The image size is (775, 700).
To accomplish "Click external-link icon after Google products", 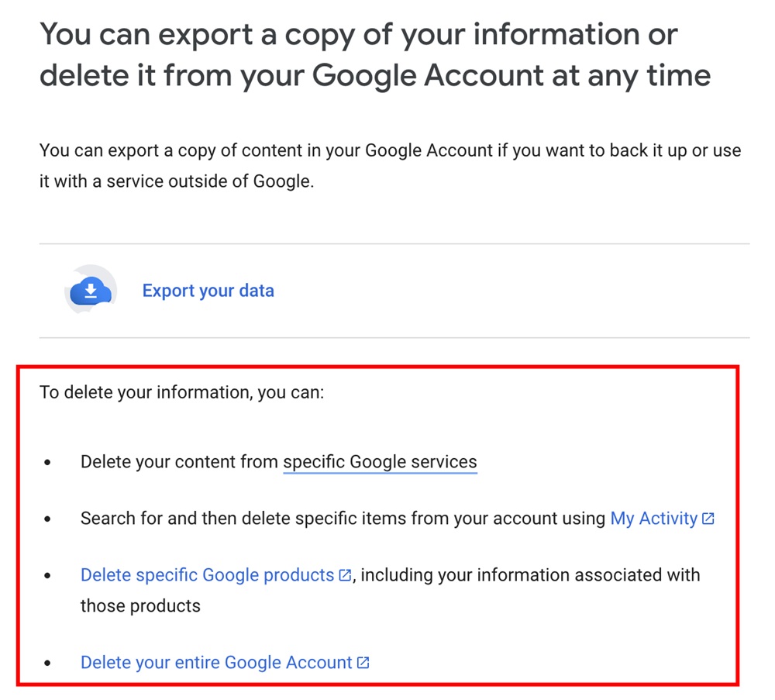I will point(345,575).
